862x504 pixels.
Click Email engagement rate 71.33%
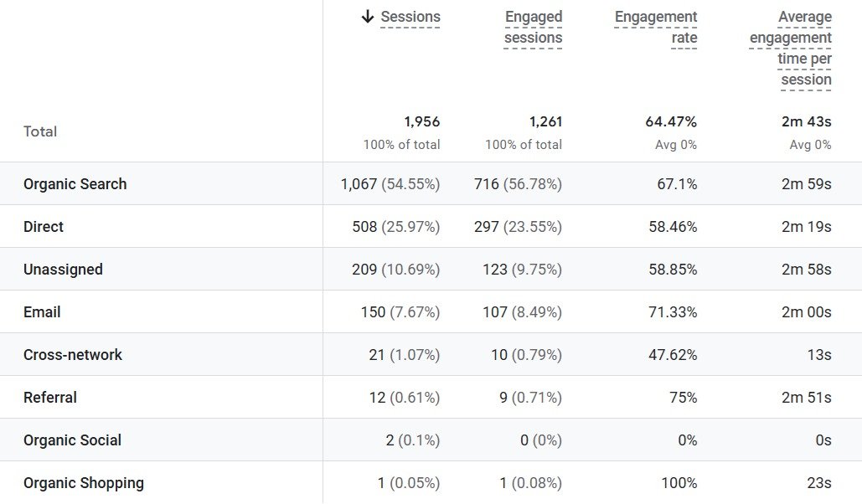point(673,312)
